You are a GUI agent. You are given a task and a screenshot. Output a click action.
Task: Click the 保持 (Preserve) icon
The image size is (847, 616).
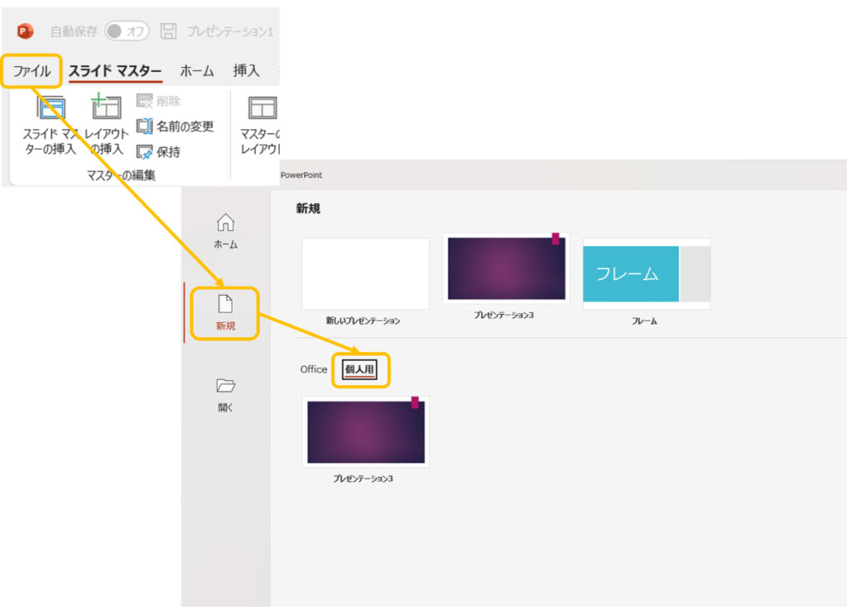coord(153,151)
